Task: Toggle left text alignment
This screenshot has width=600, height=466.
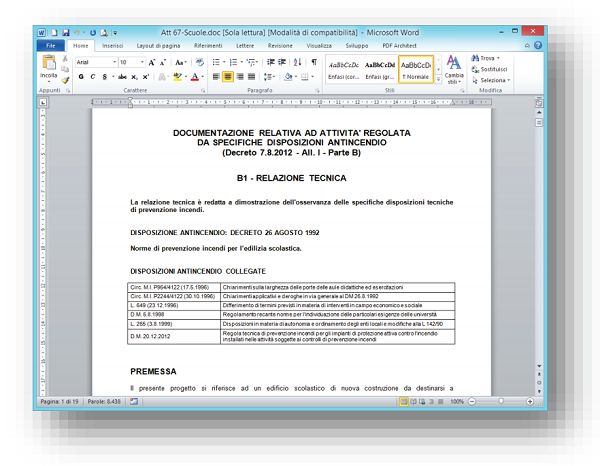Action: 215,76
